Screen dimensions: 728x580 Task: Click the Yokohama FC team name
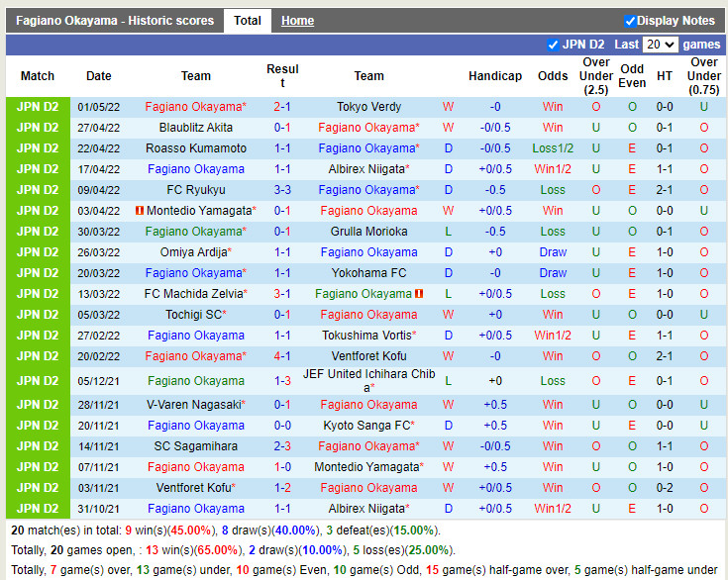pos(368,273)
